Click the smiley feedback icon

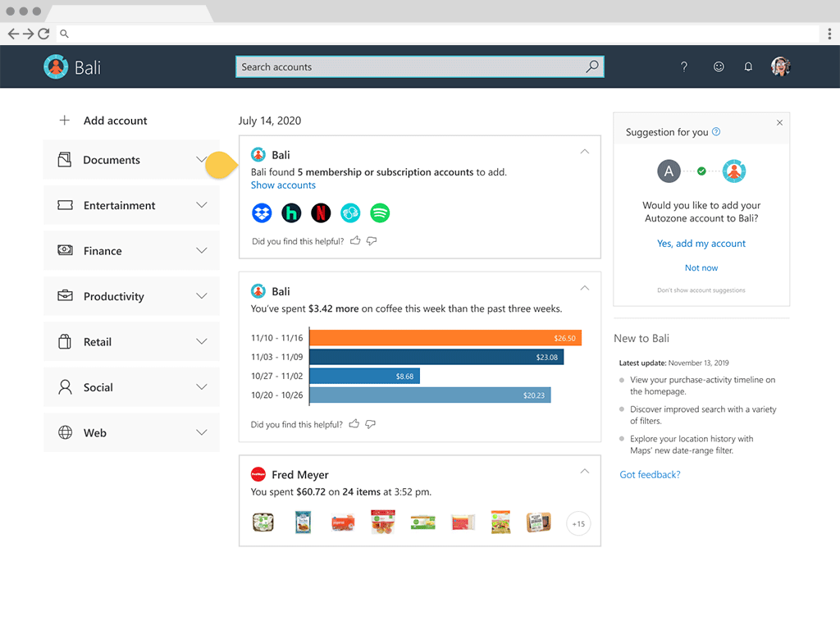[x=719, y=67]
